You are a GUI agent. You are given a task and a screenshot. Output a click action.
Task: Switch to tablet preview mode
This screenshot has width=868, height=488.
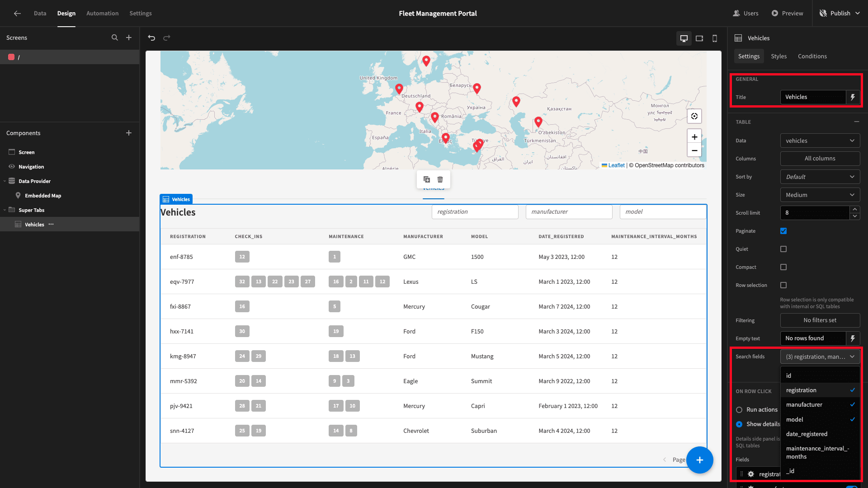[699, 38]
